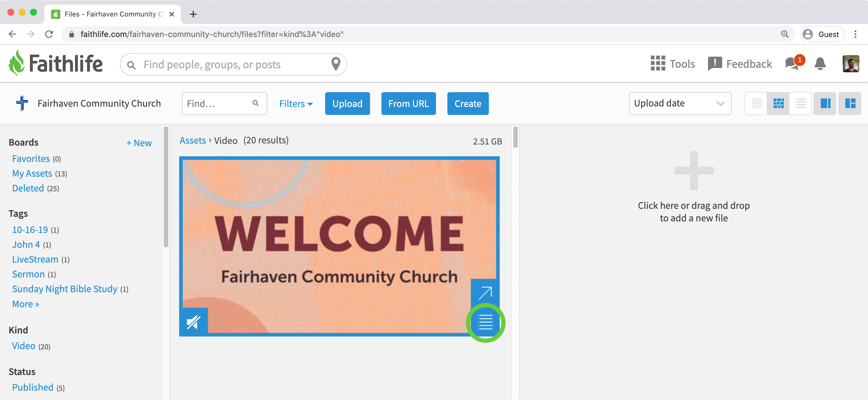Click the From URL button
868x400 pixels.
(409, 104)
